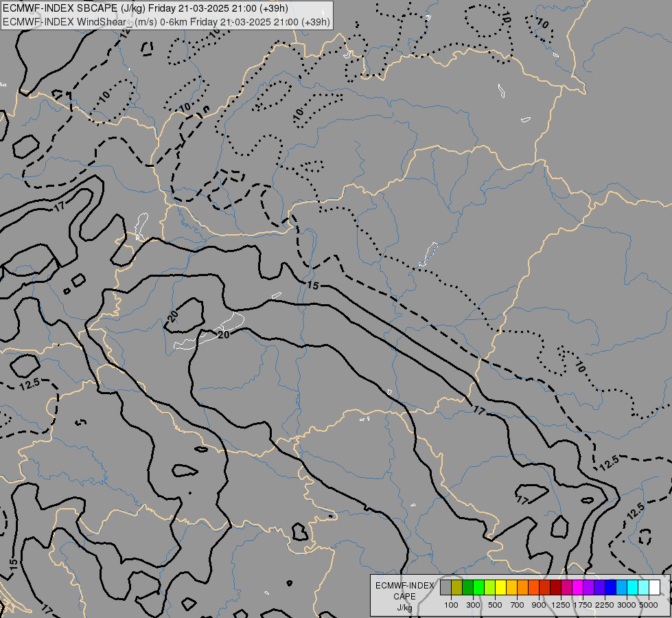Screen dimensions: 672x618
Task: Click the gray swatch at the legend's left end
Action: (x=445, y=587)
